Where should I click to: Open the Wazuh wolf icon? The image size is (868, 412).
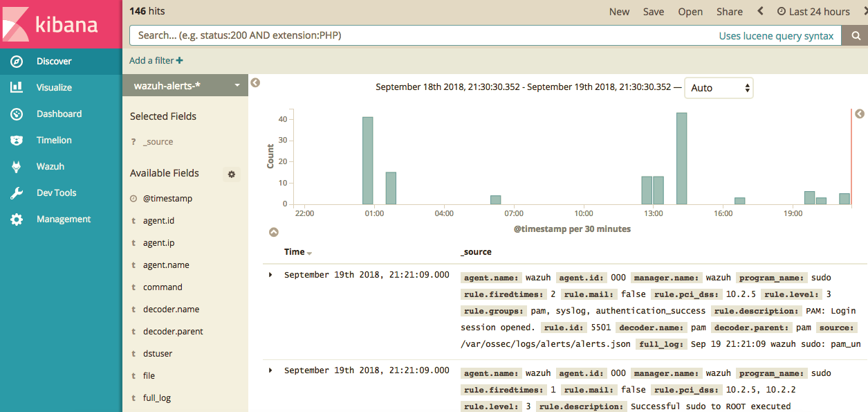[x=16, y=167]
